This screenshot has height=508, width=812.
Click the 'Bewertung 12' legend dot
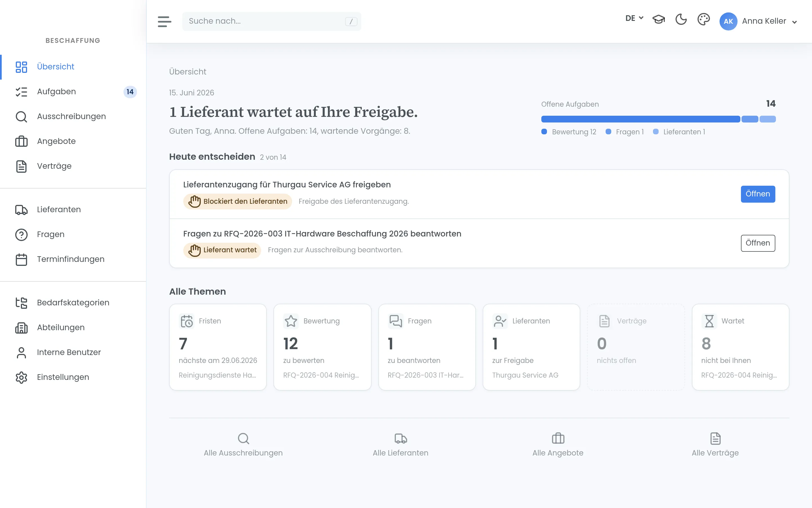tap(544, 132)
